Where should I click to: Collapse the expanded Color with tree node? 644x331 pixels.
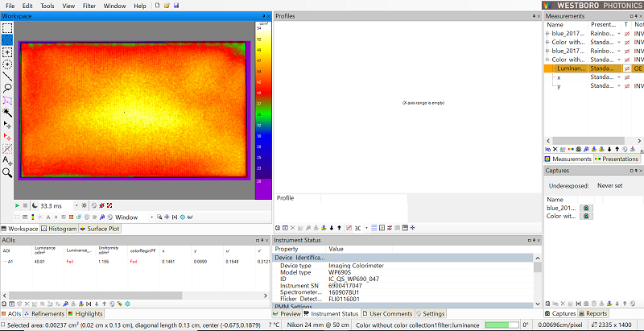[x=547, y=60]
